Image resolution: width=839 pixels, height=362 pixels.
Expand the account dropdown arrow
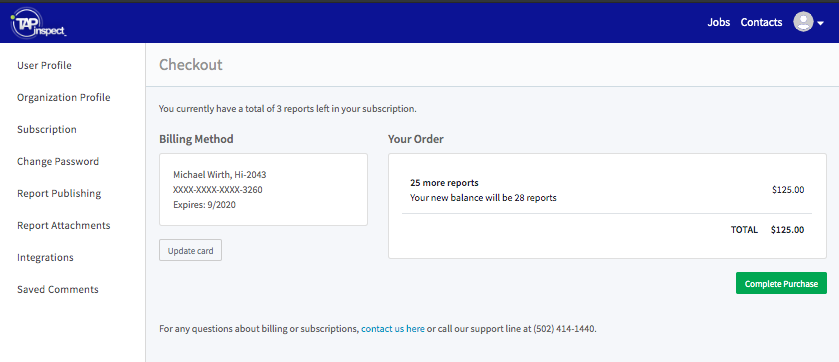(821, 23)
